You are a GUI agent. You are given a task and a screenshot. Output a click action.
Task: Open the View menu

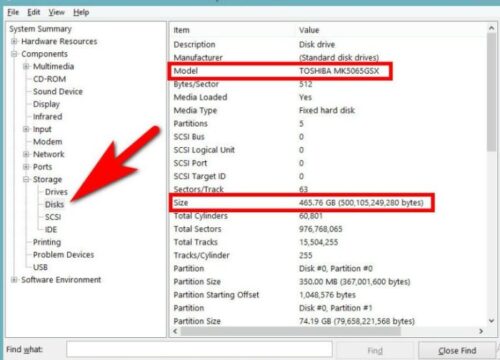click(x=56, y=12)
